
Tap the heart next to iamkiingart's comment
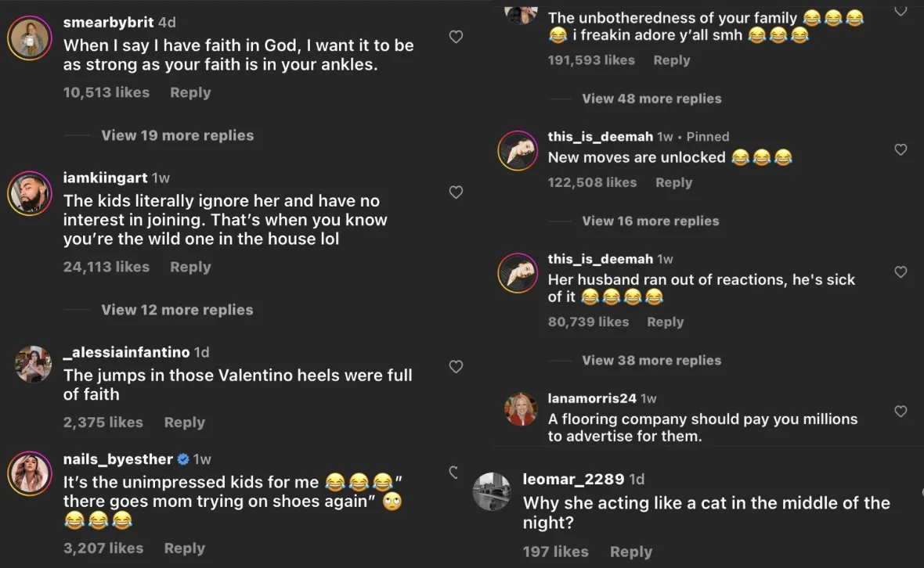coord(456,192)
